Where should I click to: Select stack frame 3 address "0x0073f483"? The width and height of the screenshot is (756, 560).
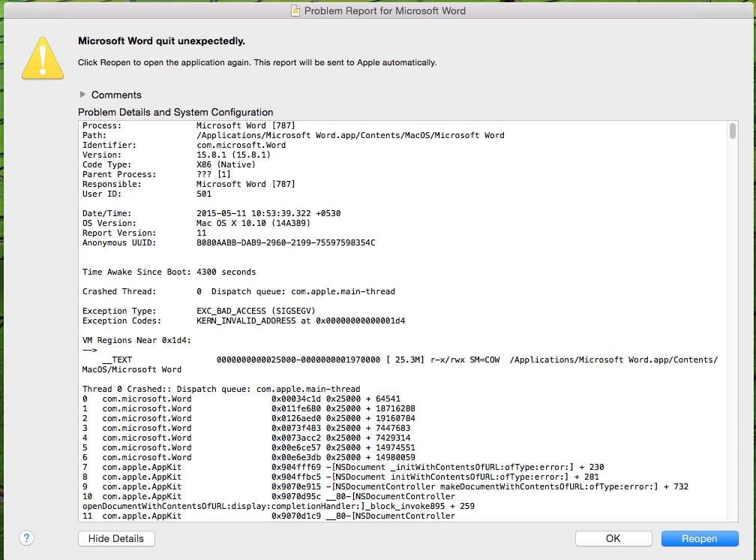[x=296, y=428]
